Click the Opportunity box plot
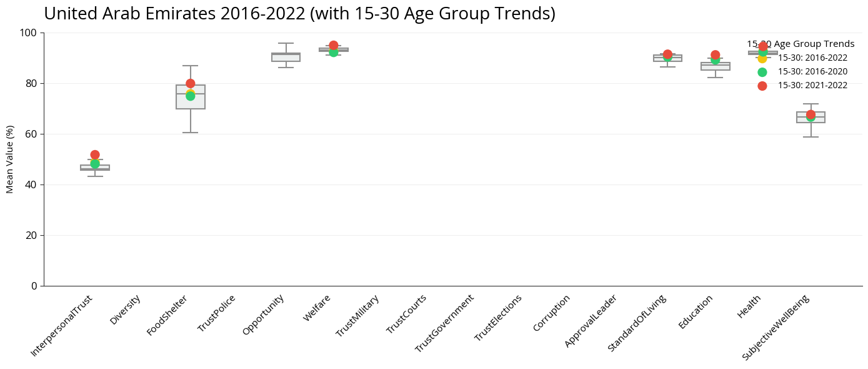 point(286,57)
